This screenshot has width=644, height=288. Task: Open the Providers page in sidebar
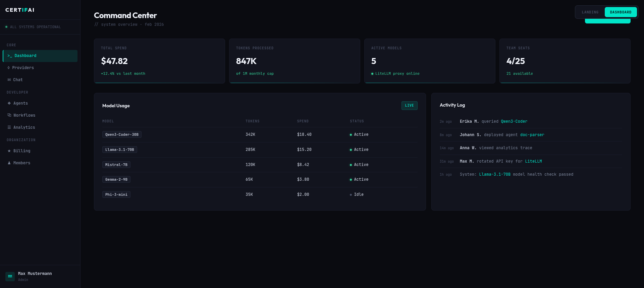23,68
